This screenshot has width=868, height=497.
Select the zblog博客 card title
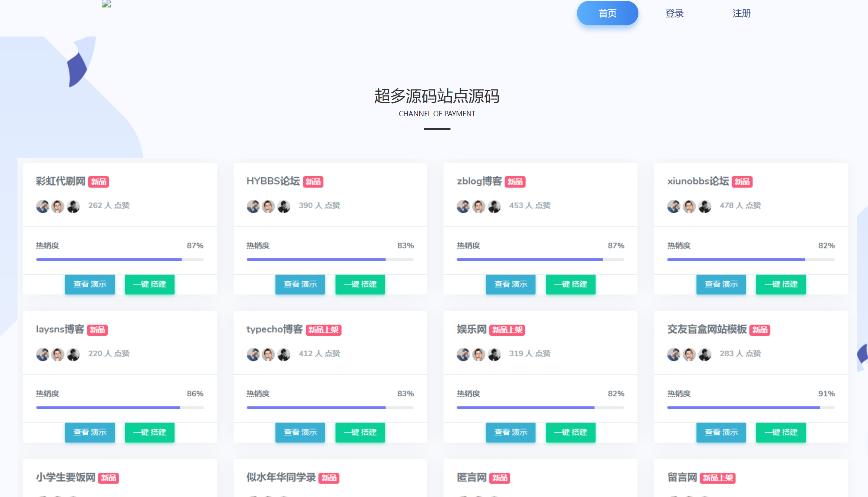479,181
